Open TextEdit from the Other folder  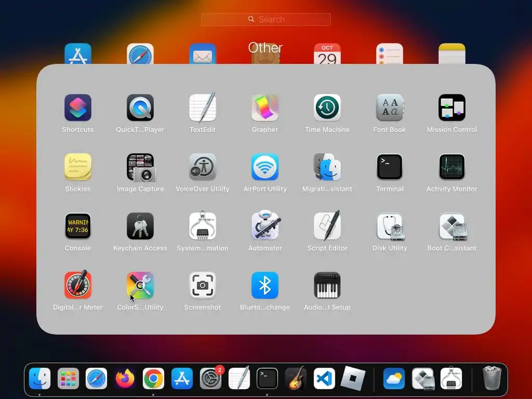[x=203, y=107]
